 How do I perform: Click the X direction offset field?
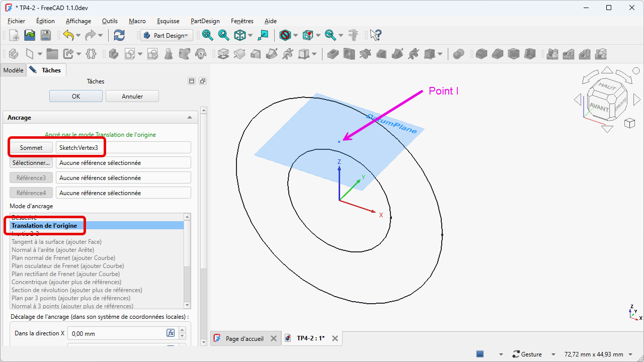point(117,333)
